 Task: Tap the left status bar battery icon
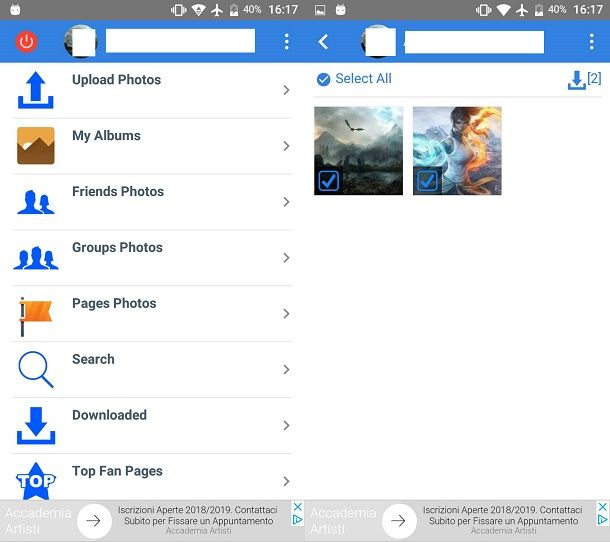coord(234,10)
